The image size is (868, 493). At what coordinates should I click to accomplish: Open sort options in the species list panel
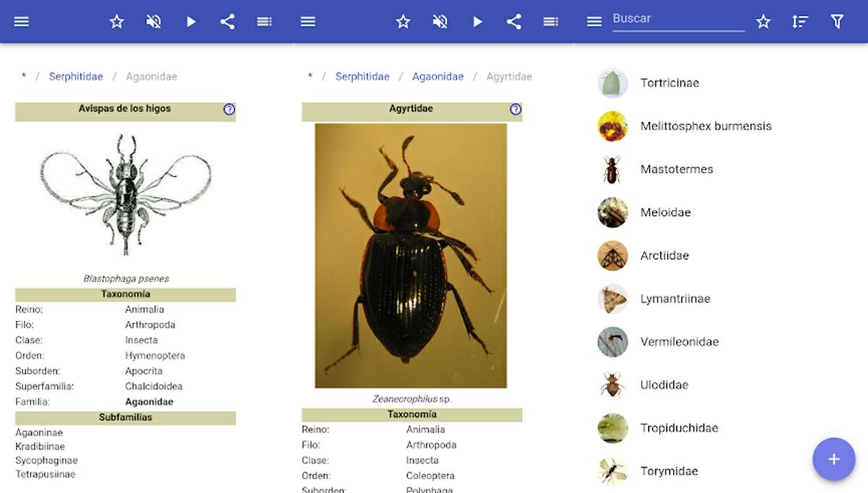coord(799,21)
